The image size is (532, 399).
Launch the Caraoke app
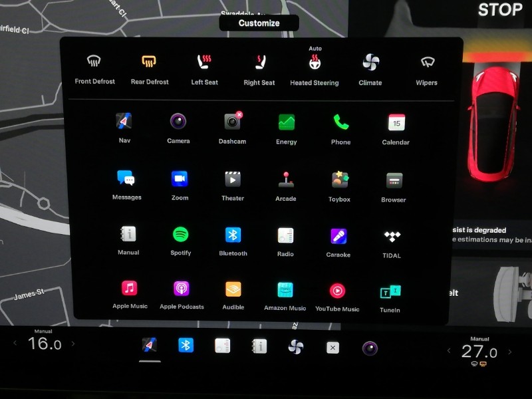tap(338, 236)
